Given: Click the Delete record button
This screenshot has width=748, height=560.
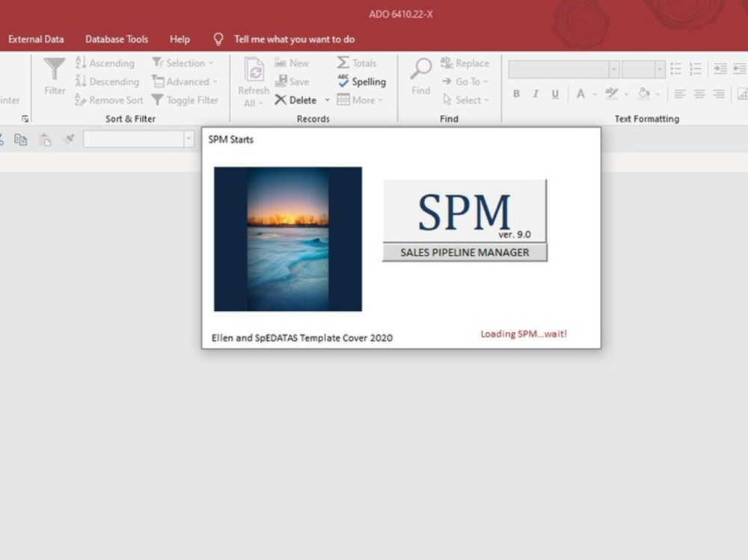Looking at the screenshot, I should pos(295,100).
